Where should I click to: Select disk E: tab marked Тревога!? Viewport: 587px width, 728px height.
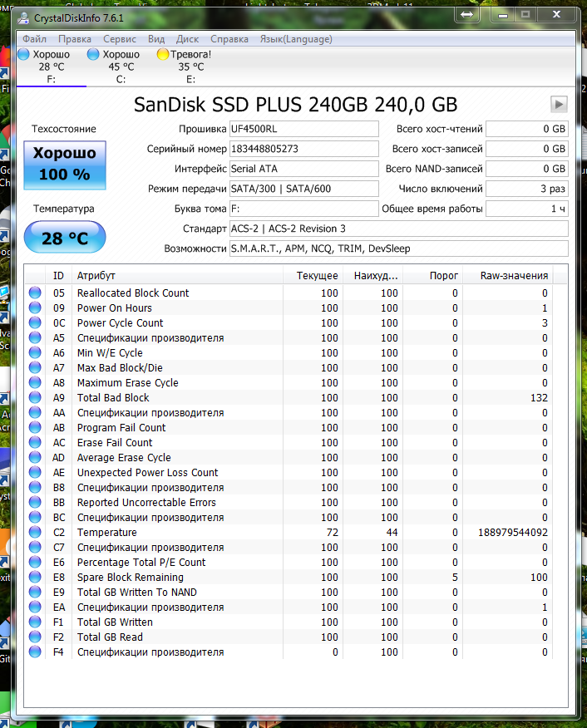pos(190,66)
